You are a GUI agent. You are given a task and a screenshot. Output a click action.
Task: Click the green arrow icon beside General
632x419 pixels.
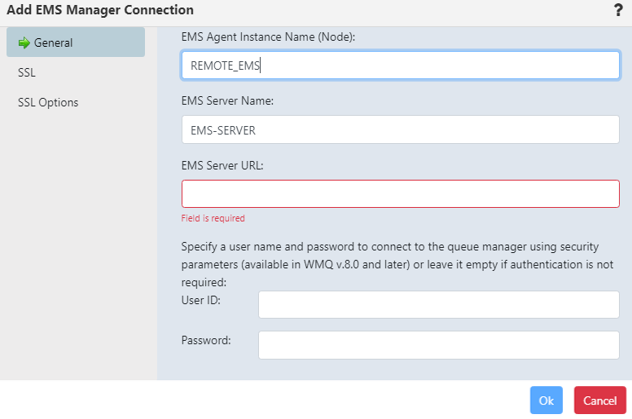tap(24, 43)
